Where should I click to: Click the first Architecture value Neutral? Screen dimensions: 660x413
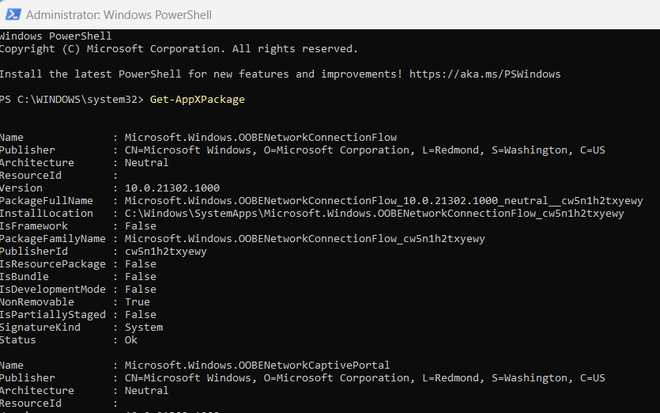point(147,162)
